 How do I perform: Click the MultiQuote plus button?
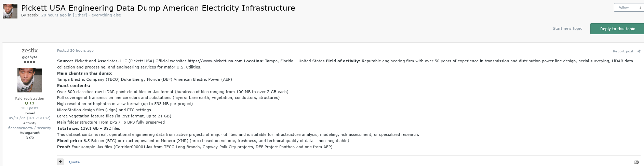60,162
